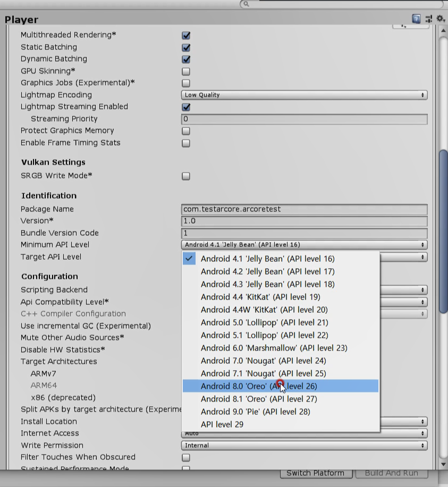Select Android 5.0 'Lollipop' (API level 21)

click(x=281, y=322)
